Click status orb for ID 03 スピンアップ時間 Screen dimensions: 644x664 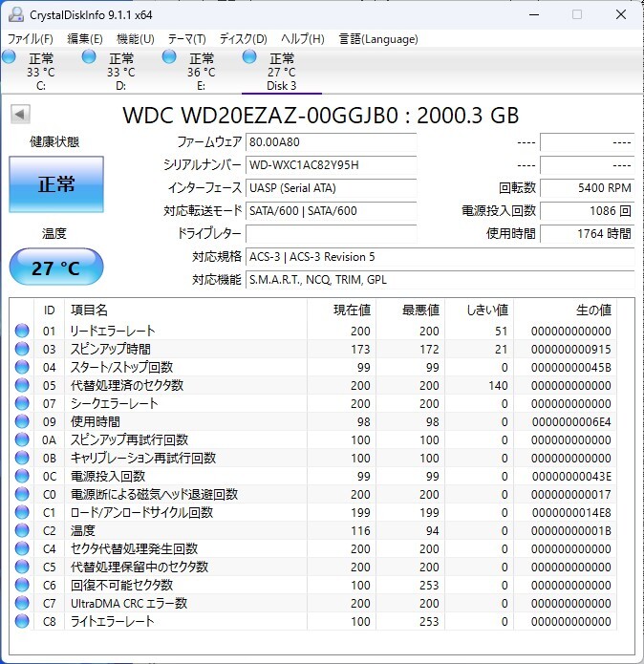(22, 349)
